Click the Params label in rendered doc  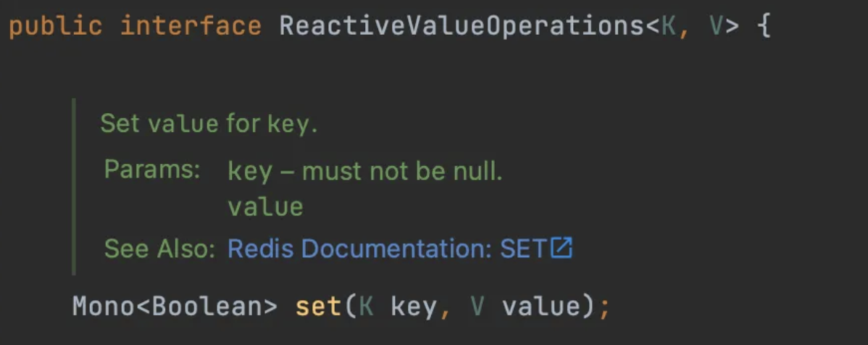(151, 170)
